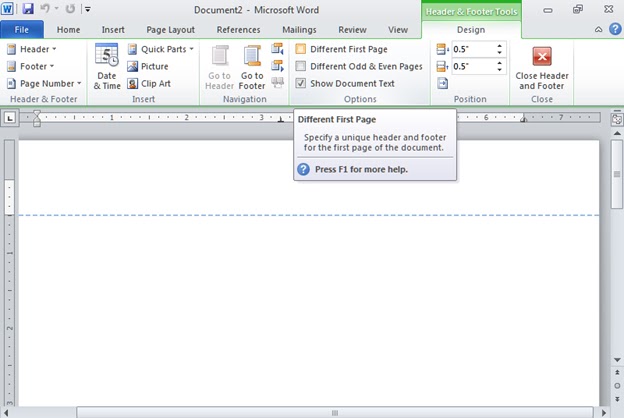Expand the Footer dropdown
The image size is (624, 418).
click(31, 66)
